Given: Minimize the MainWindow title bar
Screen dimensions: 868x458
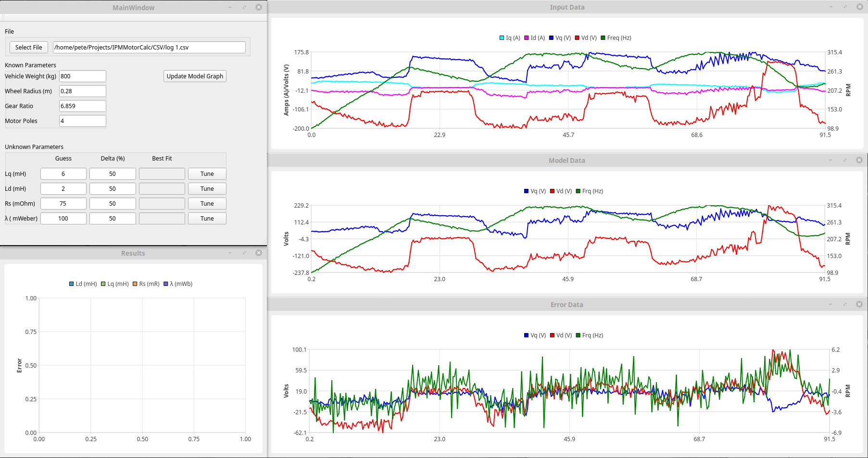Looking at the screenshot, I should point(230,7).
